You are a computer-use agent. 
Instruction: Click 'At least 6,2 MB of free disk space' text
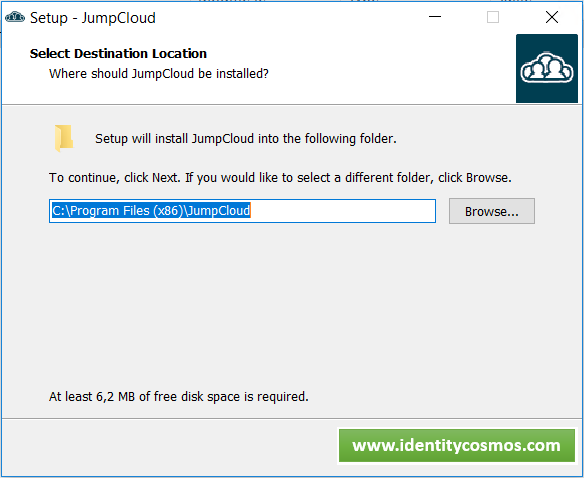pos(179,397)
